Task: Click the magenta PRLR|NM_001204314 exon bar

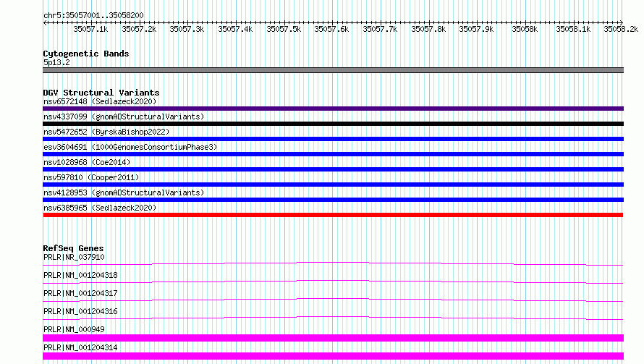Action: coord(333,356)
